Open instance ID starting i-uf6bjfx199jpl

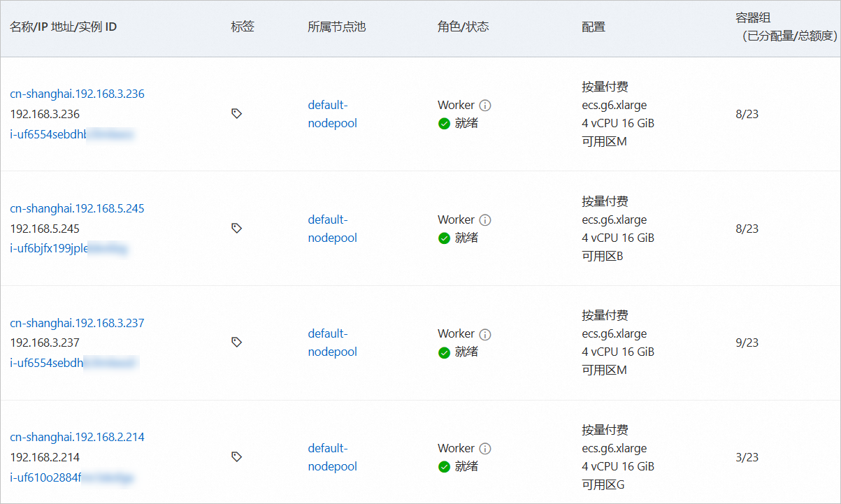[x=69, y=249]
